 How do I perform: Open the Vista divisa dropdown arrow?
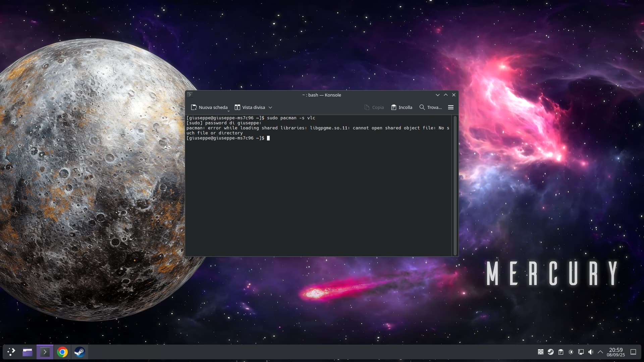point(270,107)
